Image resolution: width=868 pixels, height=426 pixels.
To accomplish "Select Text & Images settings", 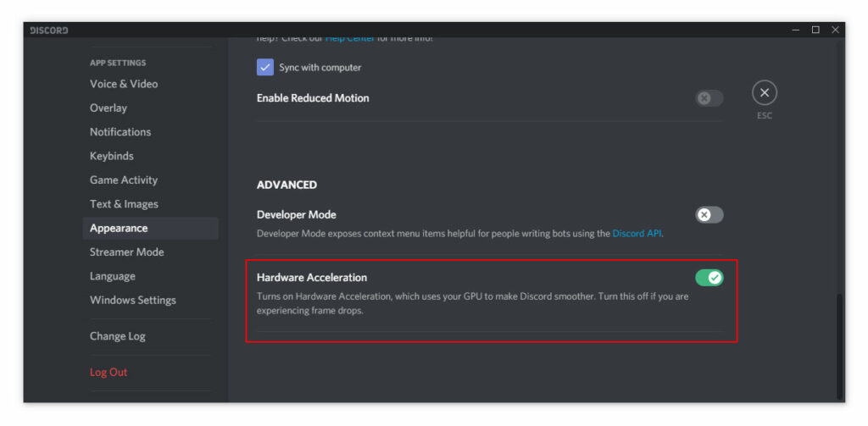I will click(x=150, y=204).
